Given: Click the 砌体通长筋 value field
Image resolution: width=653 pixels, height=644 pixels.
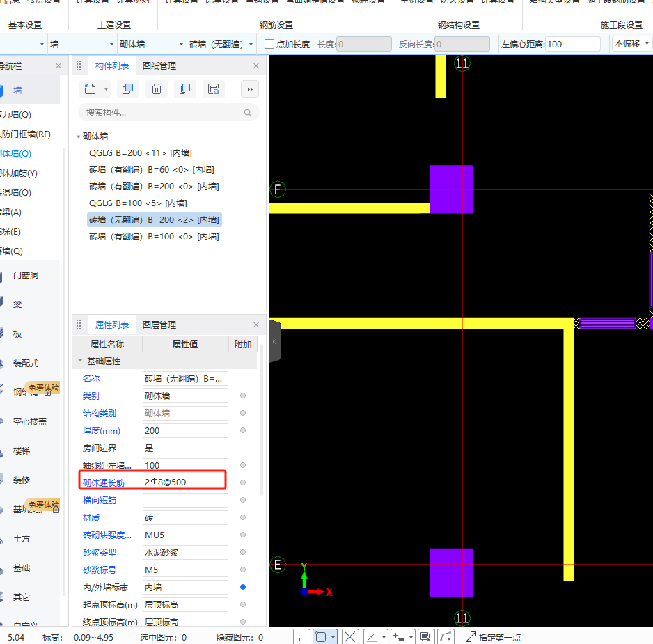Looking at the screenshot, I should click(185, 482).
